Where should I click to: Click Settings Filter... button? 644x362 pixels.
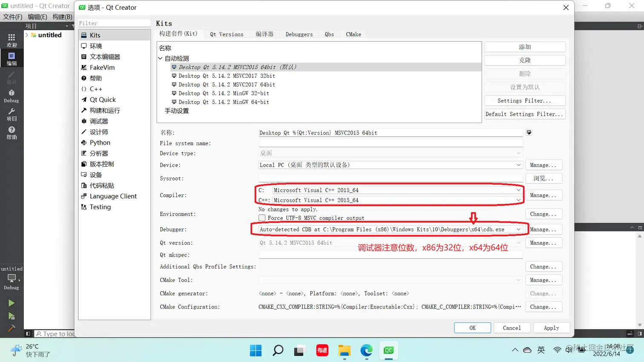[525, 101]
